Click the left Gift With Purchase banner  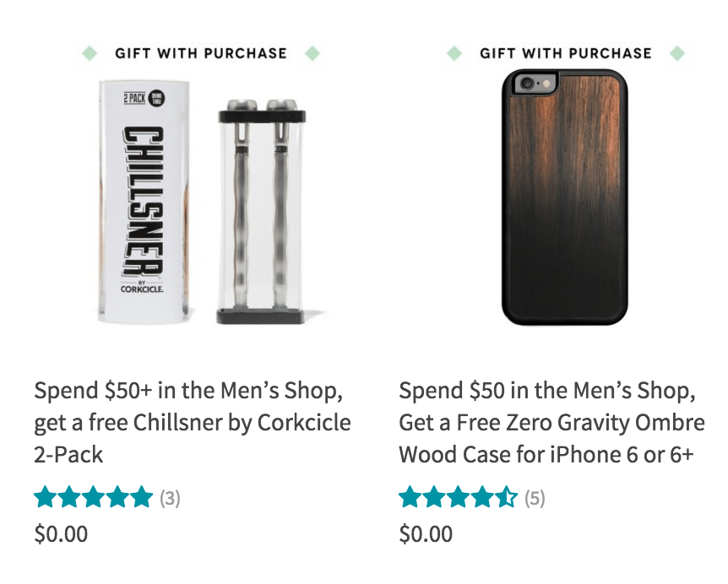201,53
